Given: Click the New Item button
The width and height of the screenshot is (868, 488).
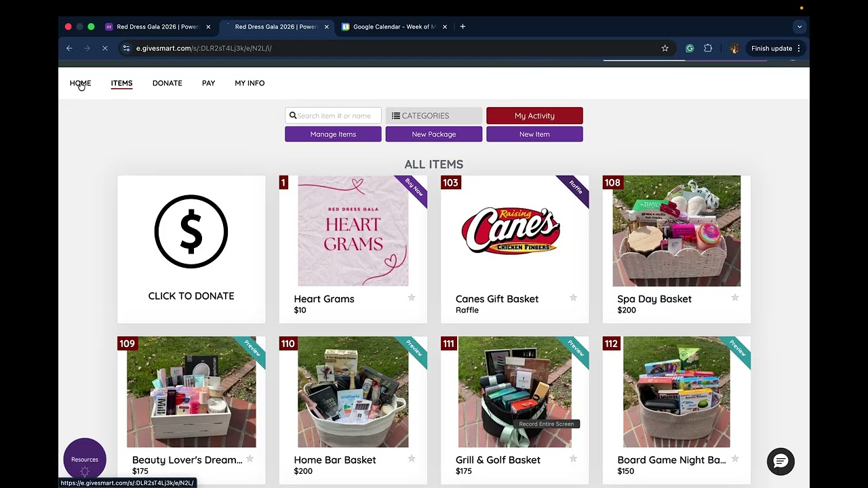Looking at the screenshot, I should tap(534, 134).
